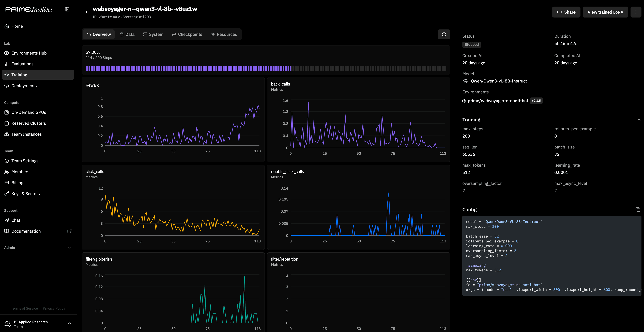Open the three-dot more options menu
Image resolution: width=644 pixels, height=332 pixels.
pyautogui.click(x=636, y=12)
